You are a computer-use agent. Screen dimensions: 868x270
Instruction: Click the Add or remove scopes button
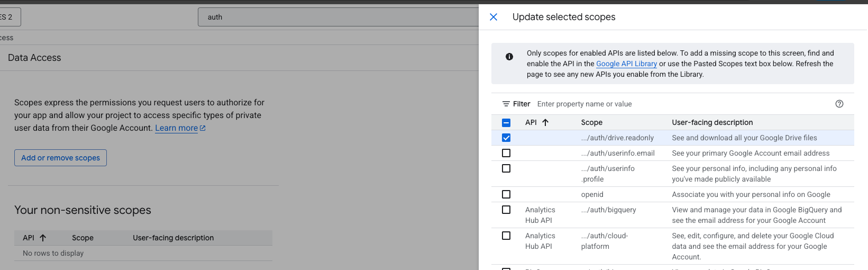[60, 158]
